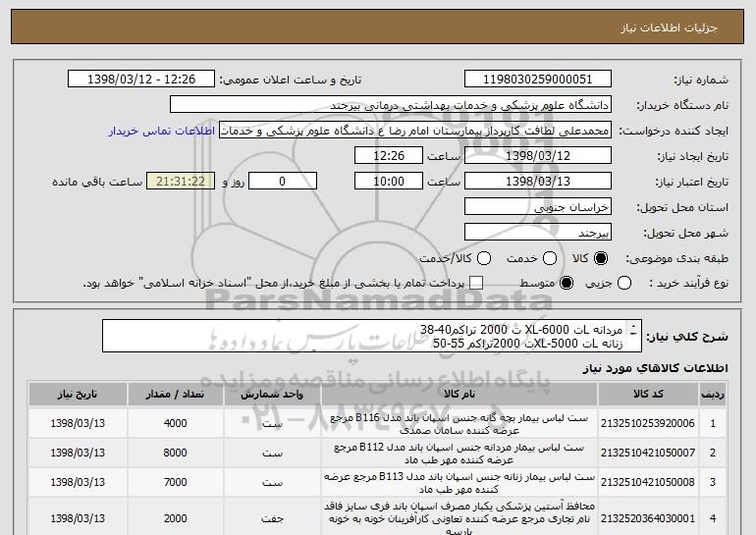Screen dimensions: 756x535
Task: Click the کد کالا column header
Action: tap(648, 395)
